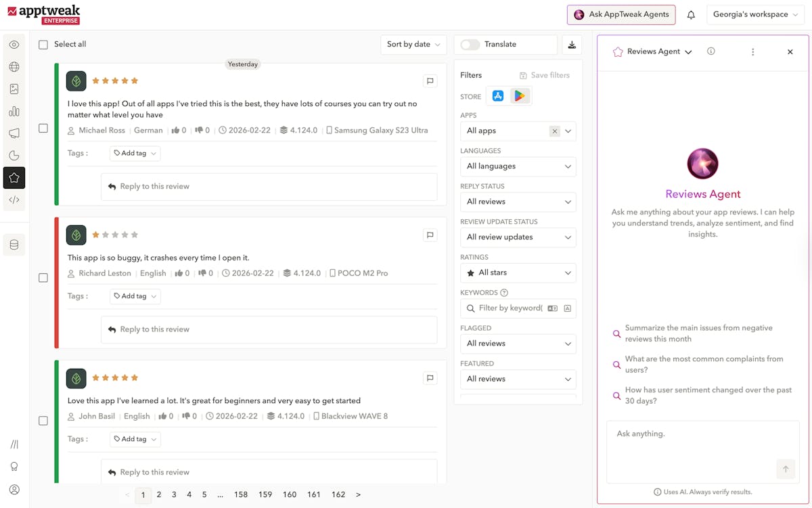Click the Filter by keyword input

pos(510,308)
